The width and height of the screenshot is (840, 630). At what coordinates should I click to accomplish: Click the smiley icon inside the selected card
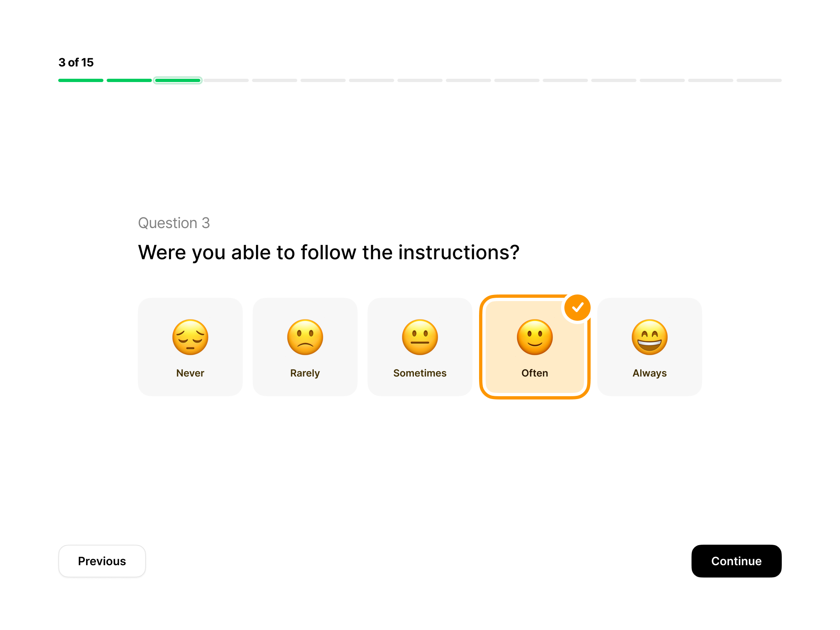(x=534, y=337)
